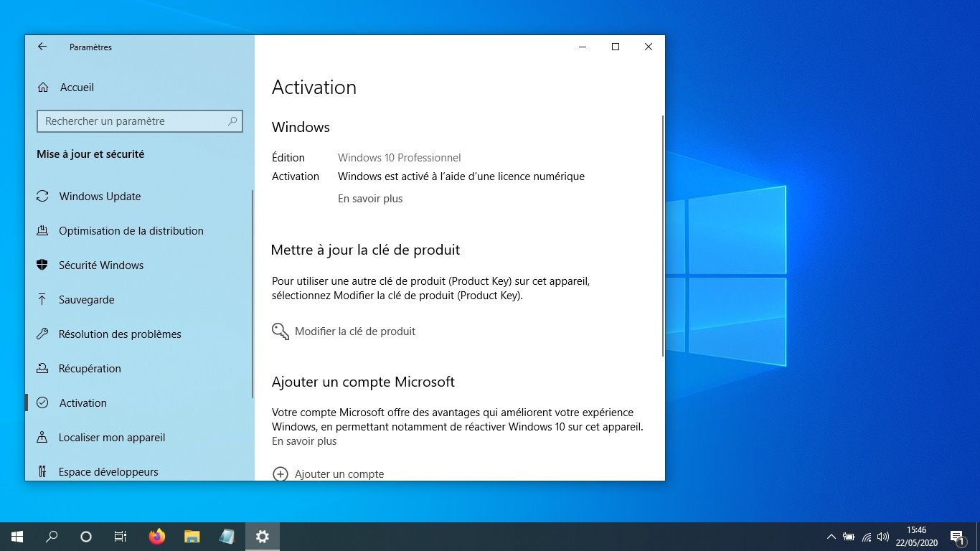The image size is (980, 551).
Task: Click the key icon for product key
Action: [281, 331]
